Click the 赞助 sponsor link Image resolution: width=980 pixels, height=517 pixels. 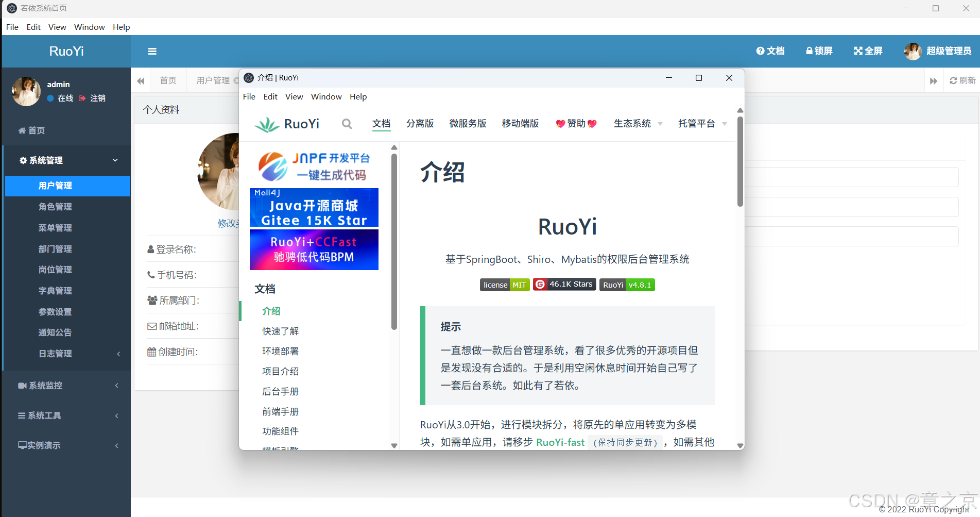pyautogui.click(x=576, y=124)
